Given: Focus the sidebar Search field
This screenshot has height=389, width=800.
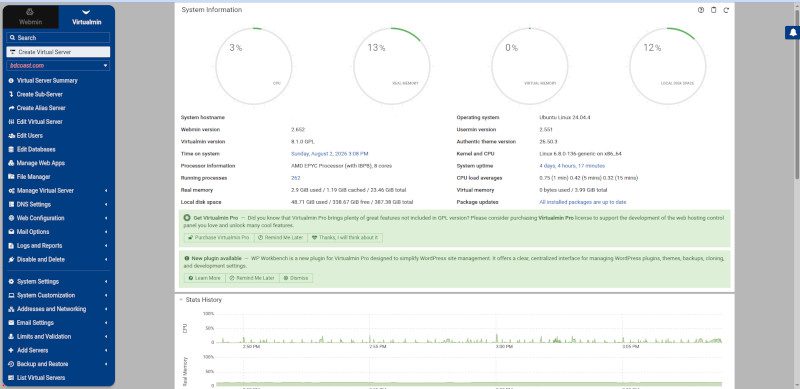Looking at the screenshot, I should tap(58, 38).
